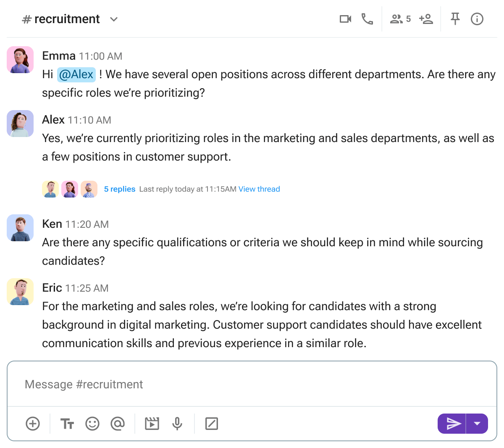Open the emoji picker in the composer
This screenshot has width=504, height=448.
tap(92, 424)
